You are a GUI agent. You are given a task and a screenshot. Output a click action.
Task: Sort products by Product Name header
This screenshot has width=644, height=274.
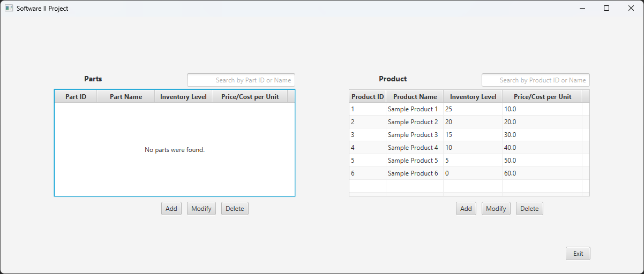pyautogui.click(x=415, y=97)
